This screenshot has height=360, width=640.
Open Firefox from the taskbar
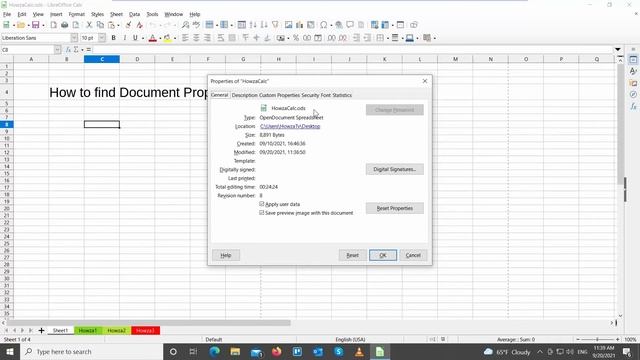276,351
